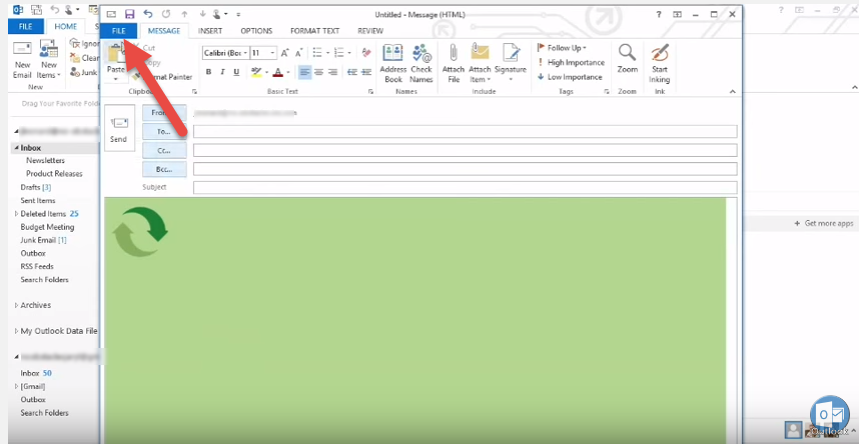The width and height of the screenshot is (859, 444).
Task: Click the To... button
Action: tap(164, 132)
